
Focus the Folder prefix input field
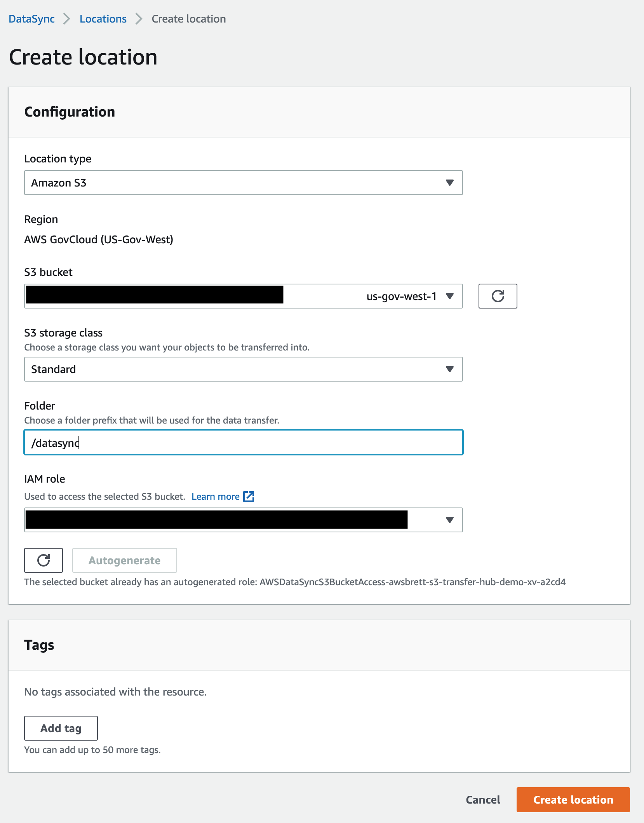pyautogui.click(x=244, y=442)
